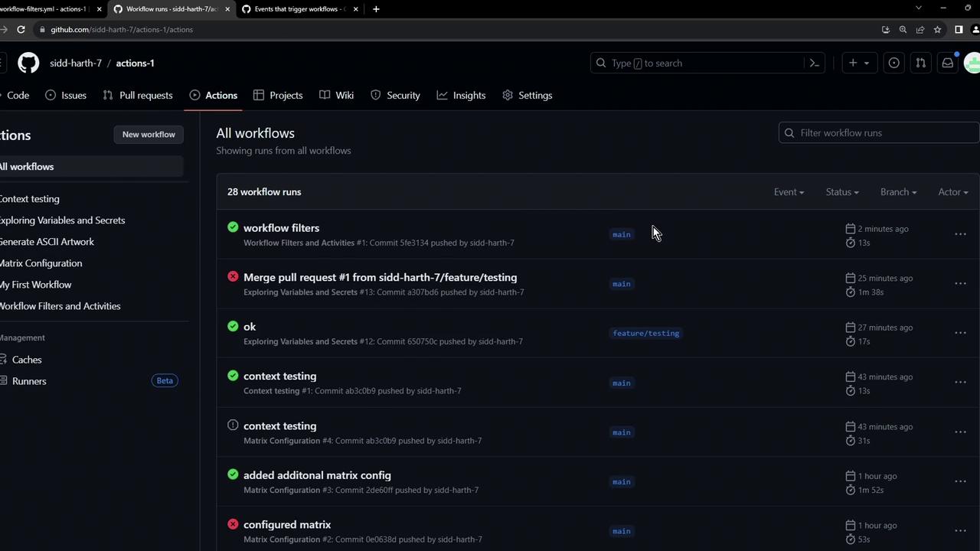
Task: Open the Pull requests tab
Action: 138,95
